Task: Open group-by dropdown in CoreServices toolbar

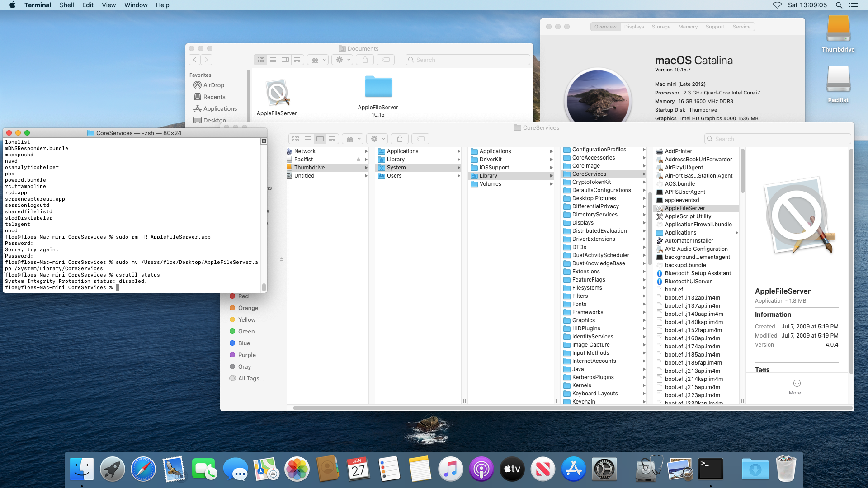Action: (353, 139)
